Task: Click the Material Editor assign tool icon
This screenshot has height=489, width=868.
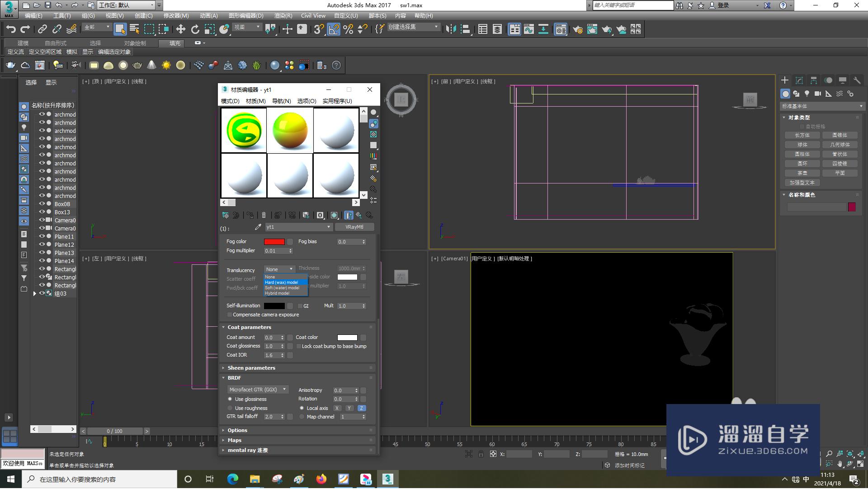Action: click(x=250, y=215)
